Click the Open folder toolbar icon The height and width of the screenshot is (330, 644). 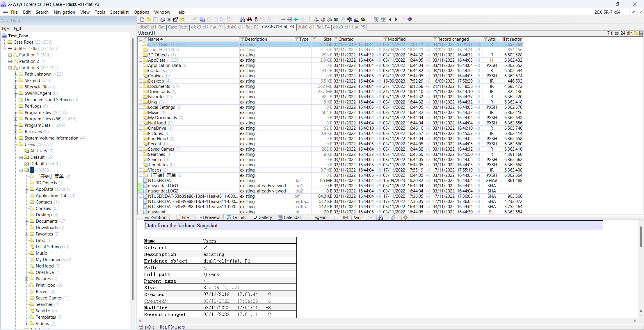(x=149, y=19)
